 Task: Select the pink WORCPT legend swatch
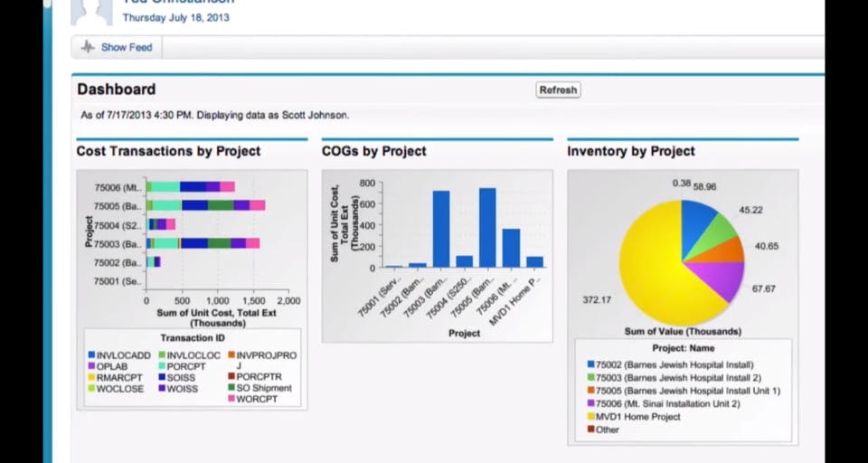click(231, 398)
